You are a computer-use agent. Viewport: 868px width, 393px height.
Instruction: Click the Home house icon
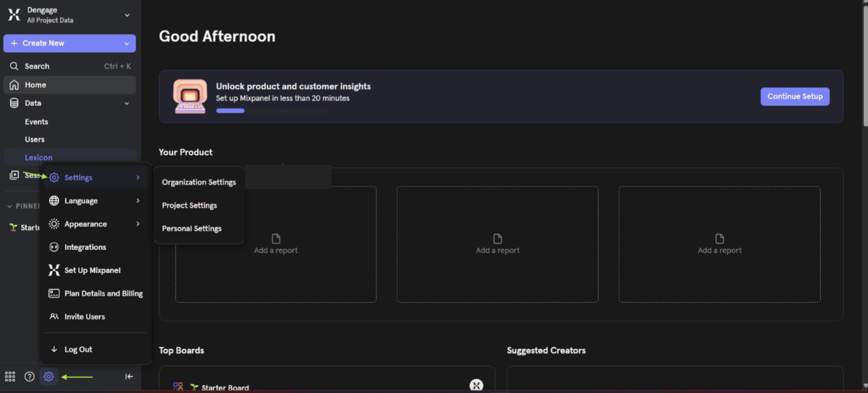coord(14,85)
